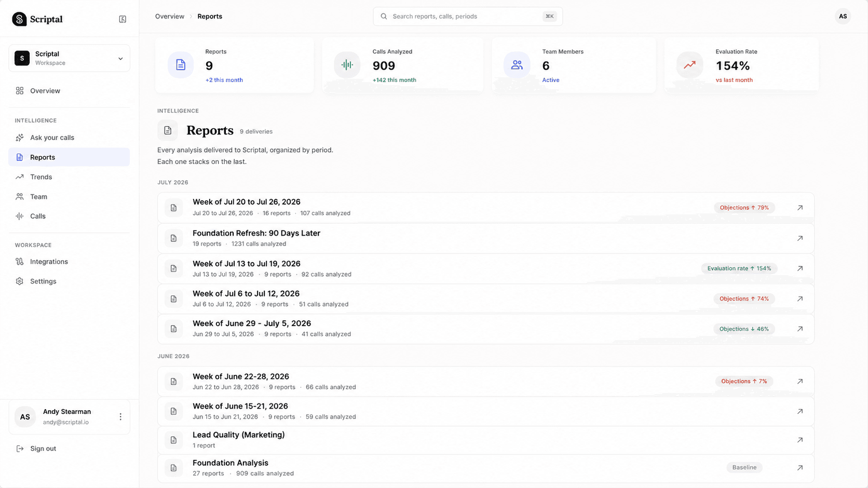Screen dimensions: 868x488
Task: Click the Calls Analyzed waveform icon
Action: [x=347, y=65]
